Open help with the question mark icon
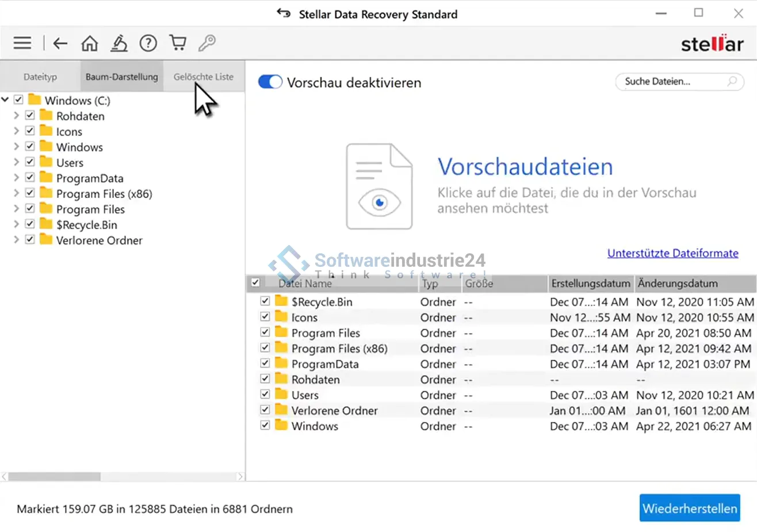757x532 pixels. pos(148,43)
